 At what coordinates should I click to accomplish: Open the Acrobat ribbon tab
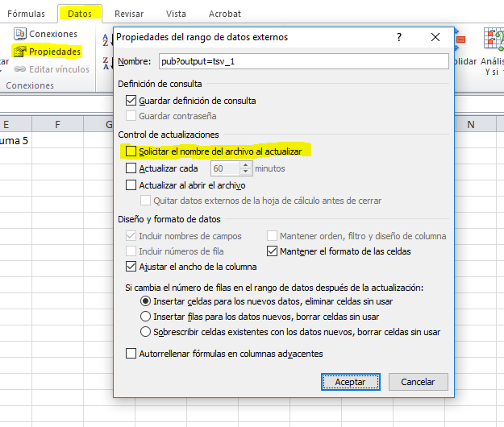coord(225,14)
